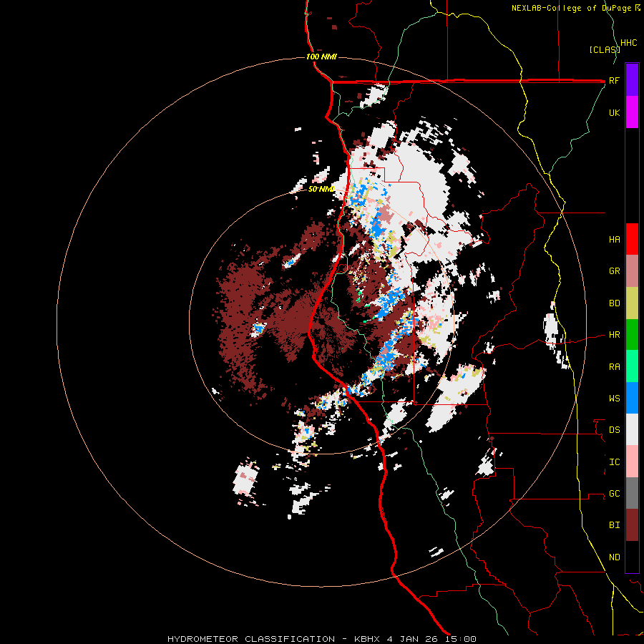Screen dimensions: 644x644
Task: Click the olive-yellow BD legend swatch
Action: (632, 303)
